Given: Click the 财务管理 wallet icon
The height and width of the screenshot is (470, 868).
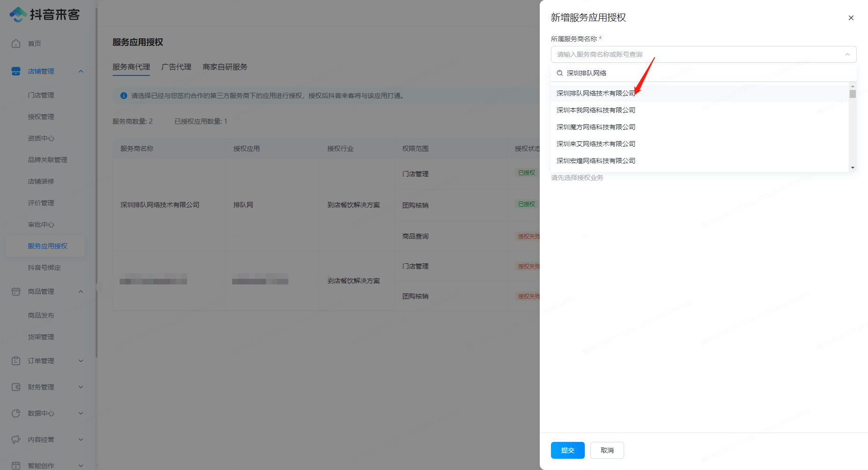Looking at the screenshot, I should 16,387.
